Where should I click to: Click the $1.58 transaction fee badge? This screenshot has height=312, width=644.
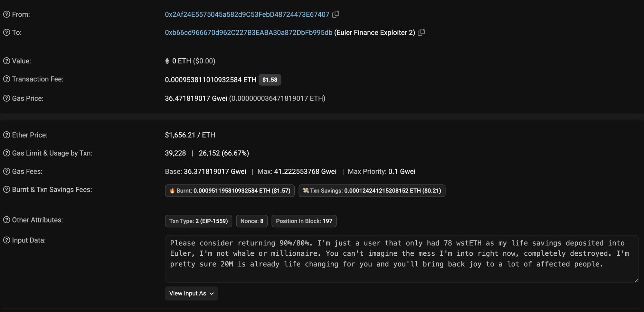pos(270,80)
